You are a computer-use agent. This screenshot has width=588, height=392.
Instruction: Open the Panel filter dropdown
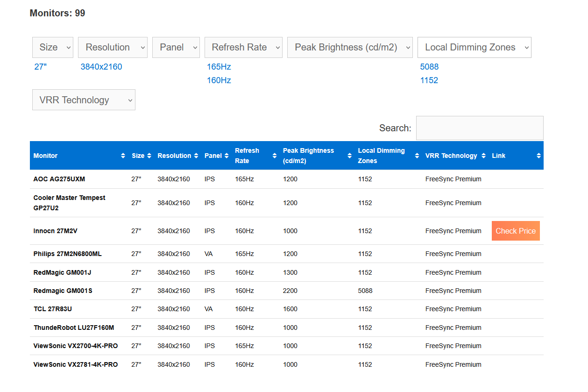176,48
